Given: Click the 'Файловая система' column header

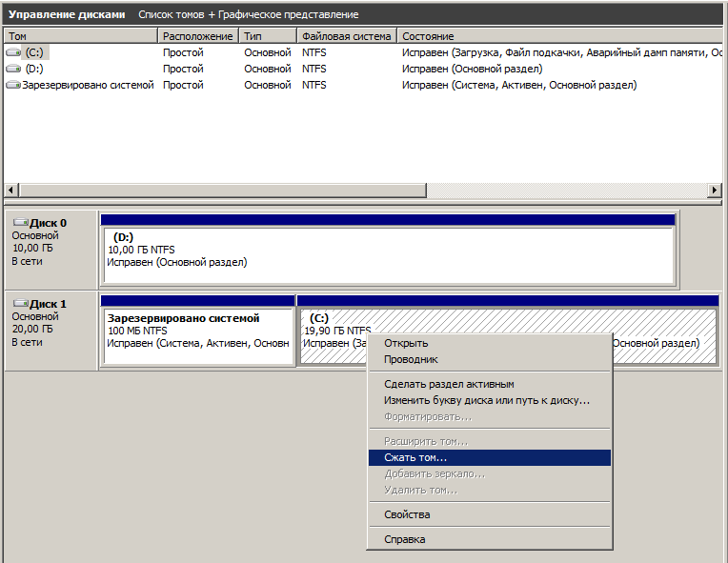Looking at the screenshot, I should (347, 36).
